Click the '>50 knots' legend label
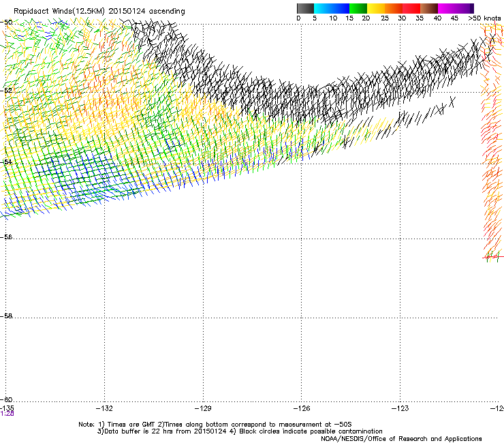The width and height of the screenshot is (504, 443). coord(484,18)
